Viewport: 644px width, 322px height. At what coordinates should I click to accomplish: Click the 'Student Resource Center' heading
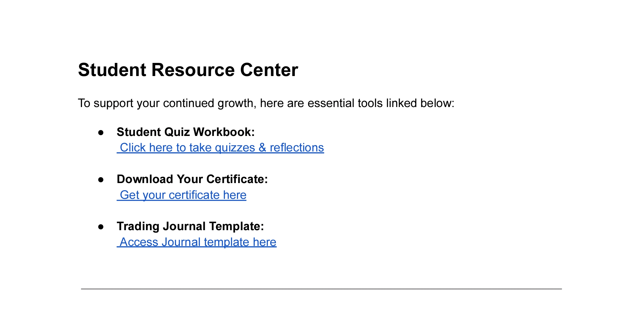pyautogui.click(x=188, y=70)
